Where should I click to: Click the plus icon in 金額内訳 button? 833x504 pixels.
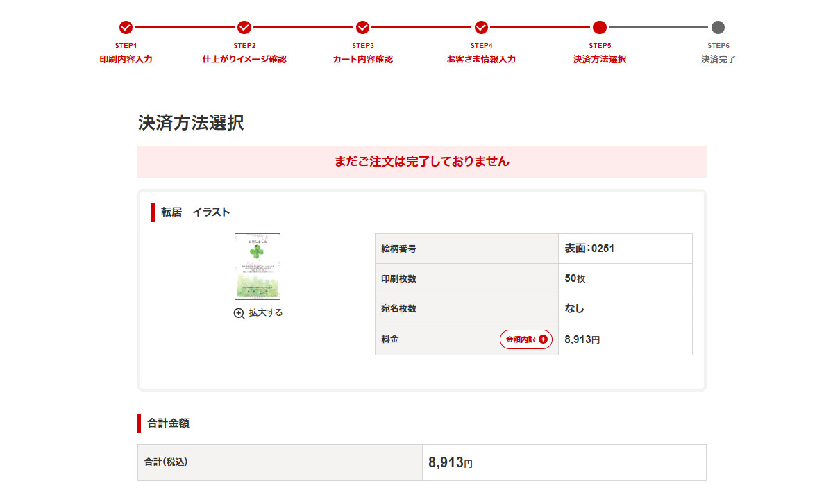pos(543,339)
